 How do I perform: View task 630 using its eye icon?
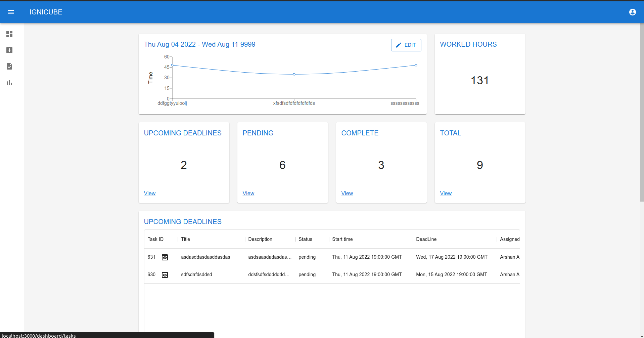[165, 274]
